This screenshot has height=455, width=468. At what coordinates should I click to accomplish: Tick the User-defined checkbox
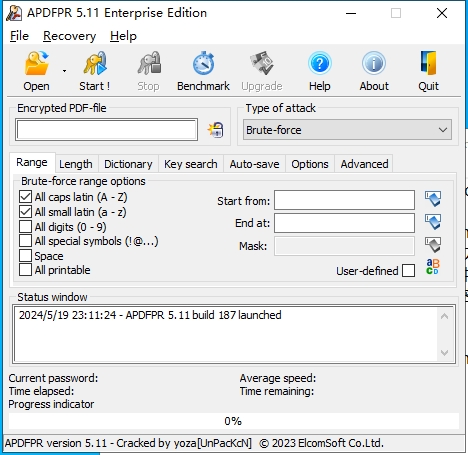408,271
